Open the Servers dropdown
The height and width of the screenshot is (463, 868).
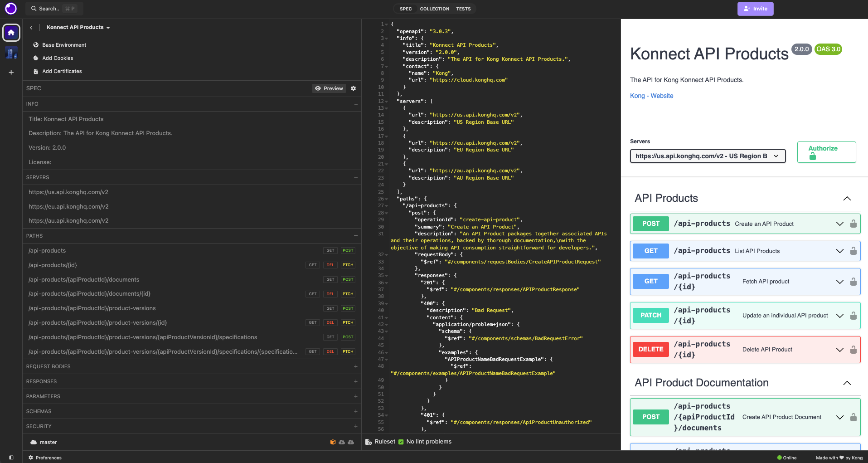point(708,156)
